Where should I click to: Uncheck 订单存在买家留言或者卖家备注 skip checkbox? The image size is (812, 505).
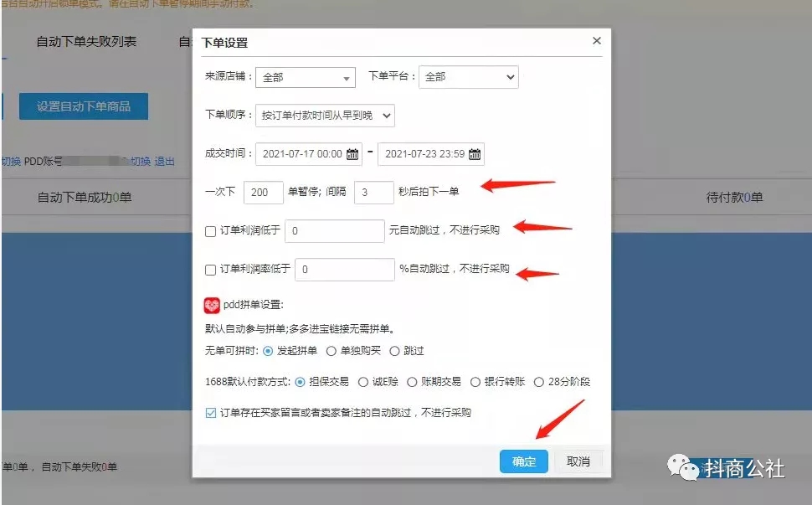tap(210, 413)
